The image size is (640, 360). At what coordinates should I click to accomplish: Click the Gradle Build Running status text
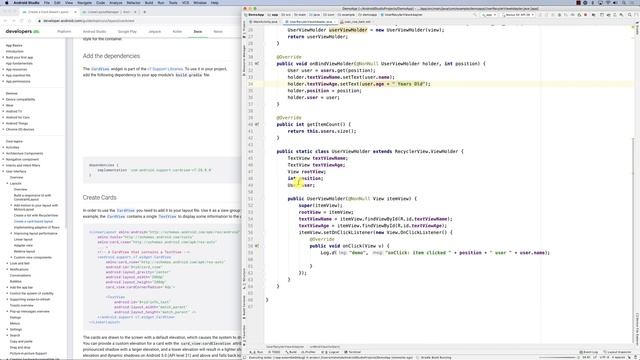tap(436, 358)
